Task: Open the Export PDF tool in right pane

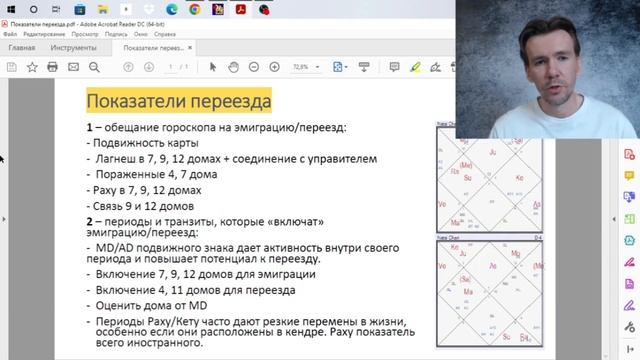Action: pyautogui.click(x=629, y=197)
